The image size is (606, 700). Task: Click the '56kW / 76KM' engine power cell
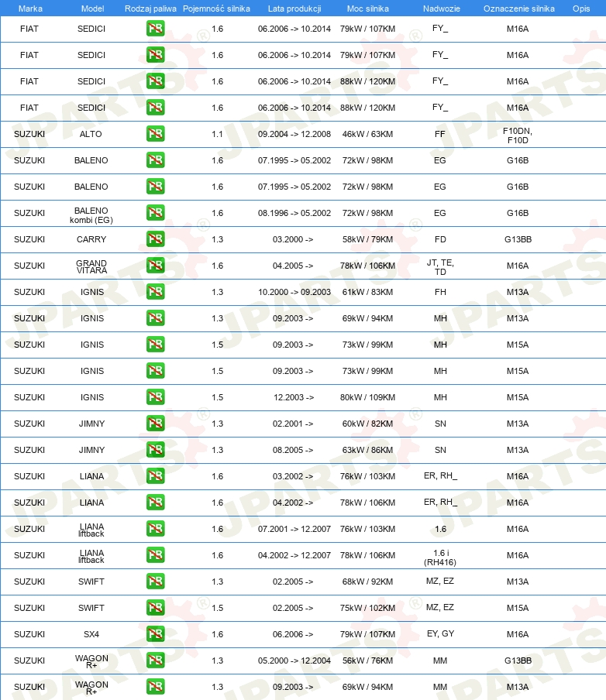click(367, 661)
